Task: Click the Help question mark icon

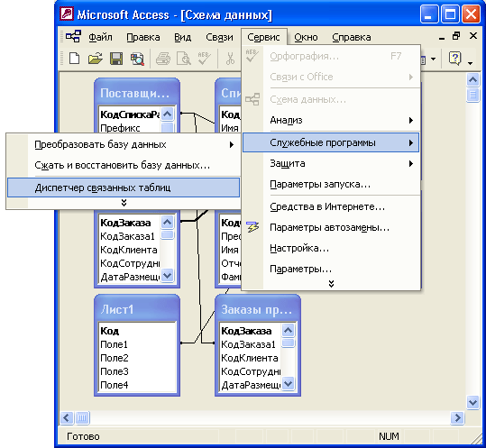Action: 454,59
